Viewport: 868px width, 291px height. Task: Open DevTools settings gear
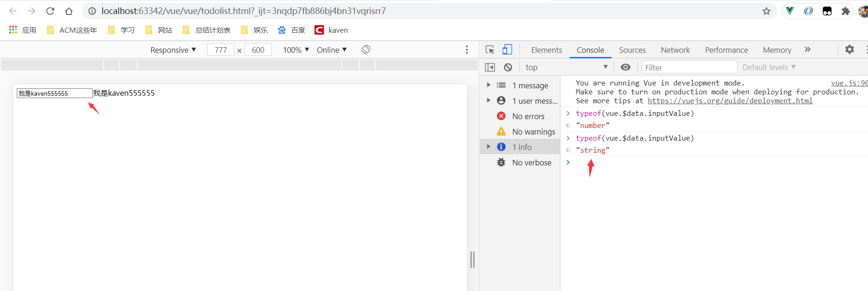click(x=850, y=50)
